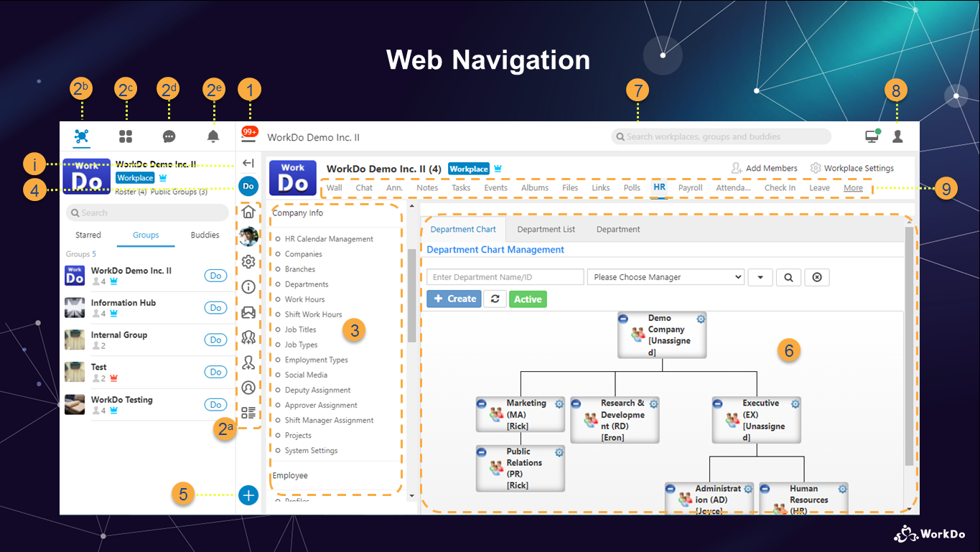
Task: Open the Home icon in sidebar
Action: (x=248, y=212)
